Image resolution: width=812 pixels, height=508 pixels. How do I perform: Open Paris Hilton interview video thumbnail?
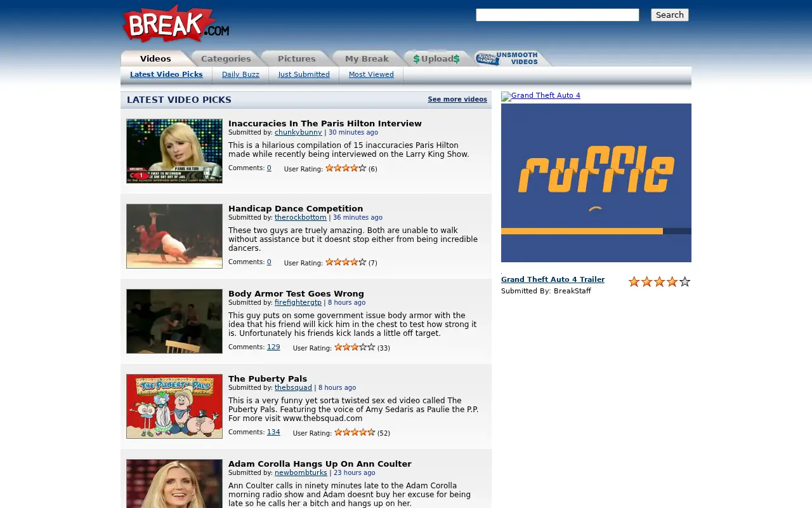(x=174, y=151)
